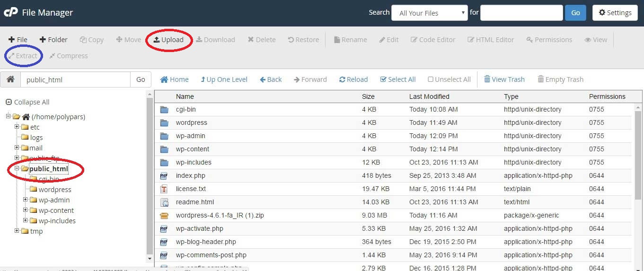Reload the file listing
This screenshot has width=644, height=271.
tap(353, 79)
